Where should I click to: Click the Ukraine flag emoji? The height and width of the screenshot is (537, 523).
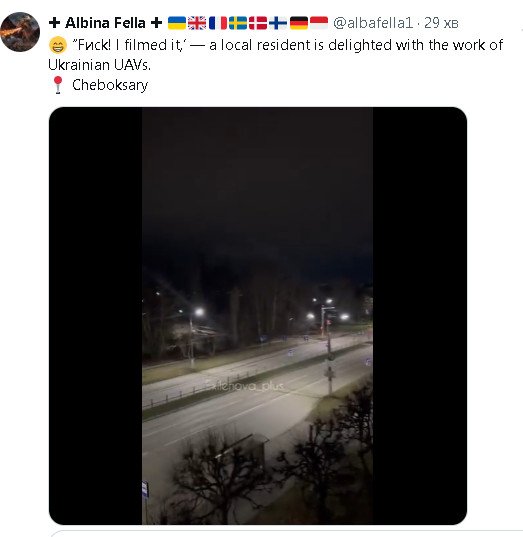177,23
